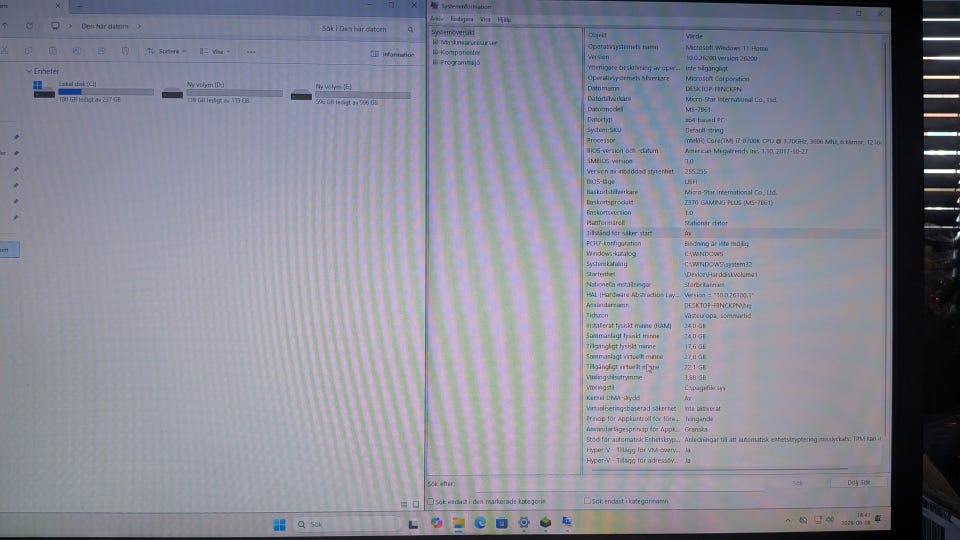960x540 pixels.
Task: Select Systemöversikt in the tree
Action: pyautogui.click(x=453, y=32)
